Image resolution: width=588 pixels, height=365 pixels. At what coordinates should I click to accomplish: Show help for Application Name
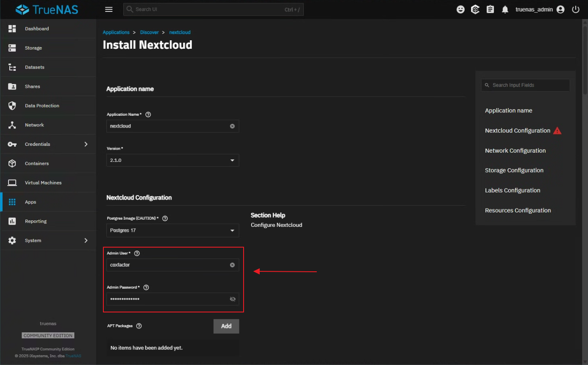(148, 114)
